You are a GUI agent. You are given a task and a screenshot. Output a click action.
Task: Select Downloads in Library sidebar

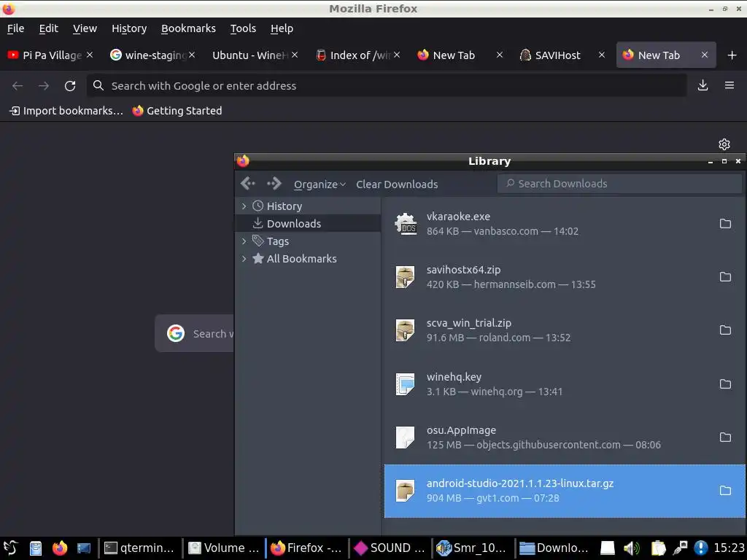[x=308, y=223]
